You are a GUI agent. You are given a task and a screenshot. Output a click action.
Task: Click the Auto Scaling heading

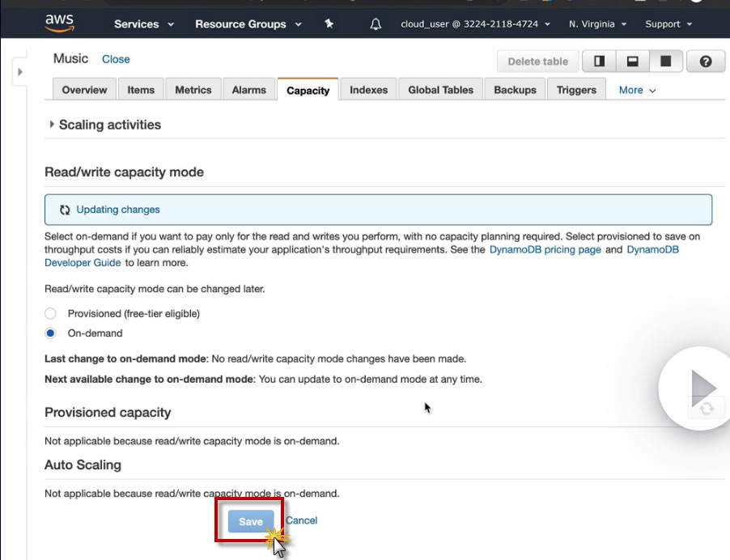83,465
